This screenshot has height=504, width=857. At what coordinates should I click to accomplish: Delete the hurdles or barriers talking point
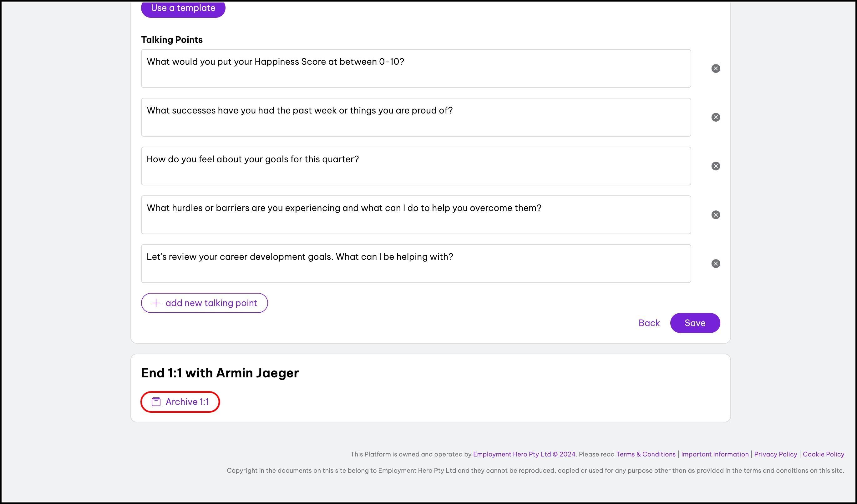point(716,215)
